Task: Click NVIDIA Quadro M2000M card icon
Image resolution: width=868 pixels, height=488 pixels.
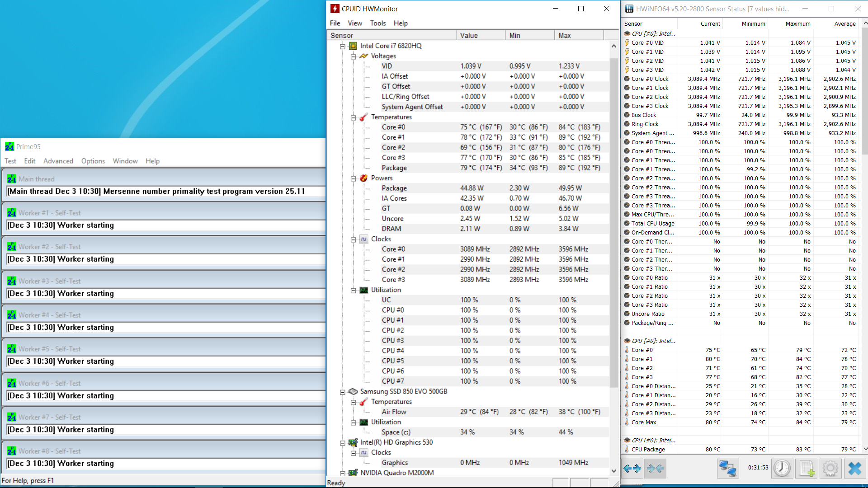Action: 353,473
